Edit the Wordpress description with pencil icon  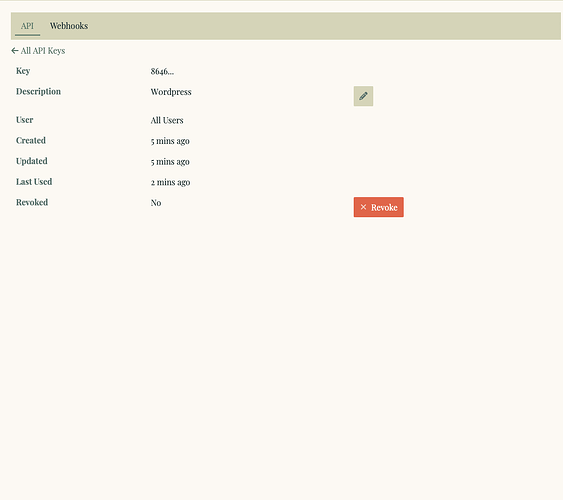pyautogui.click(x=363, y=96)
